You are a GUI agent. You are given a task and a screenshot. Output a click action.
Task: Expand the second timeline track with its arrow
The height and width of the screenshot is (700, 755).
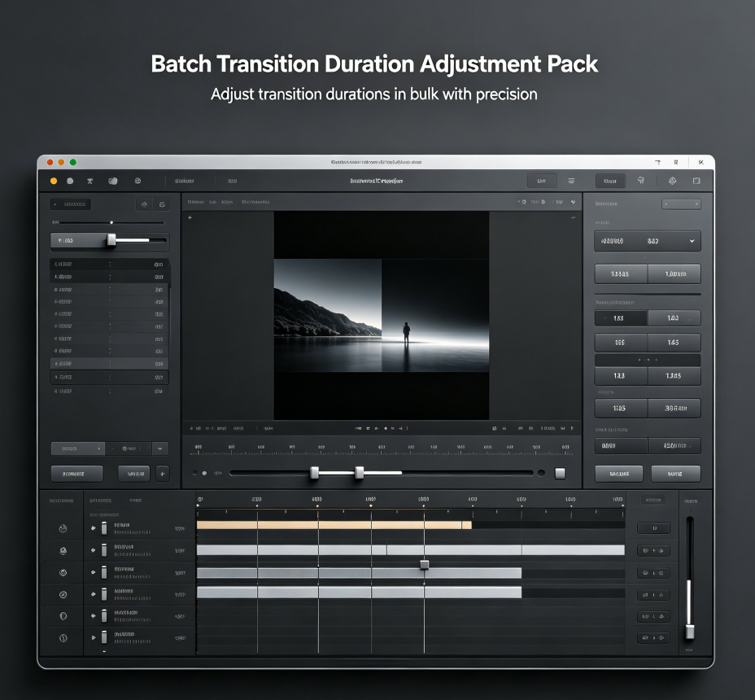click(x=94, y=550)
